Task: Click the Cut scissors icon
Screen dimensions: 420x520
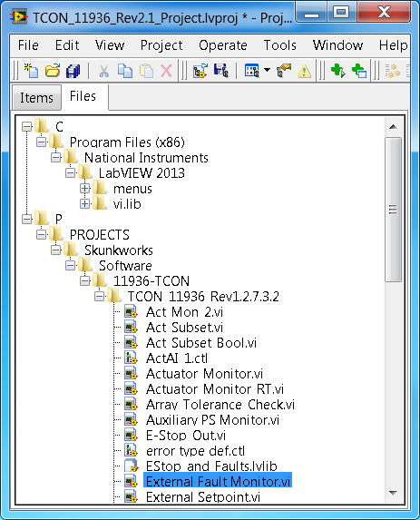Action: point(103,71)
